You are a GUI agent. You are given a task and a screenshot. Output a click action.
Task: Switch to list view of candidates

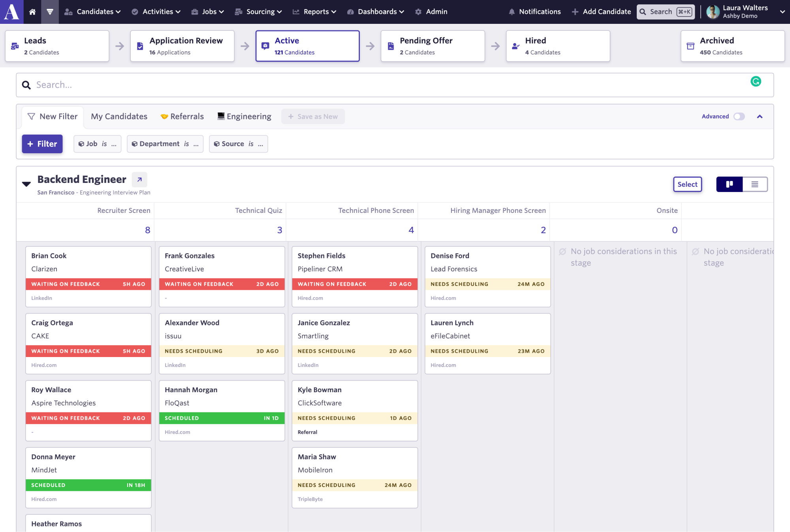pos(755,184)
